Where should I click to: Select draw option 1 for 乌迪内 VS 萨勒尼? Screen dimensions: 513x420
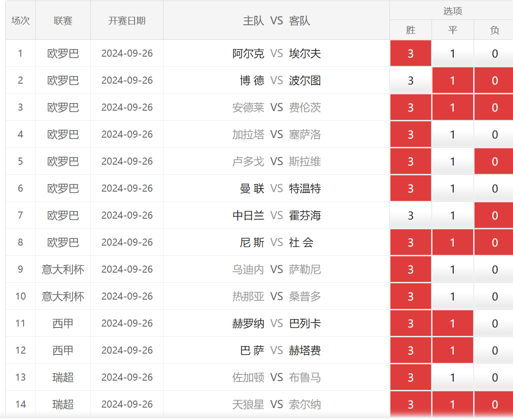tap(452, 269)
